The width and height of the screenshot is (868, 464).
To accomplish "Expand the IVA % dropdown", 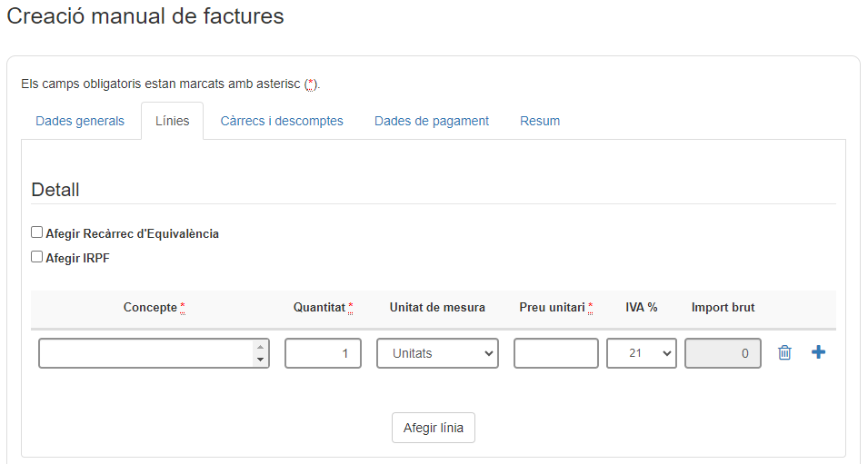I will pos(641,353).
